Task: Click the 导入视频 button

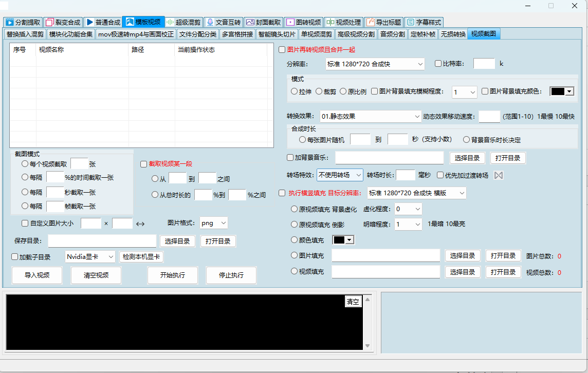Action: click(x=37, y=275)
